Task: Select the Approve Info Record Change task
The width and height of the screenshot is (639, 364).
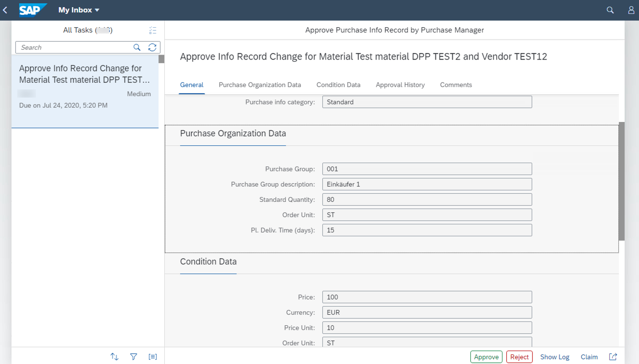Action: [x=85, y=92]
